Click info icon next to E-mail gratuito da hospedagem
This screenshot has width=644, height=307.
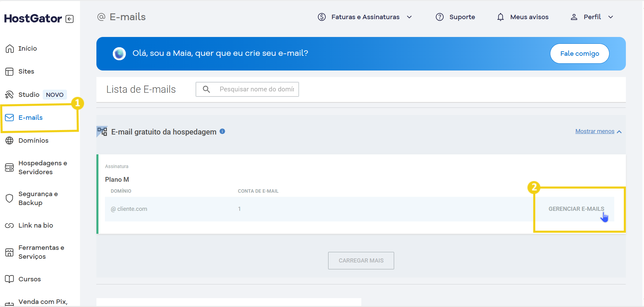point(222,131)
